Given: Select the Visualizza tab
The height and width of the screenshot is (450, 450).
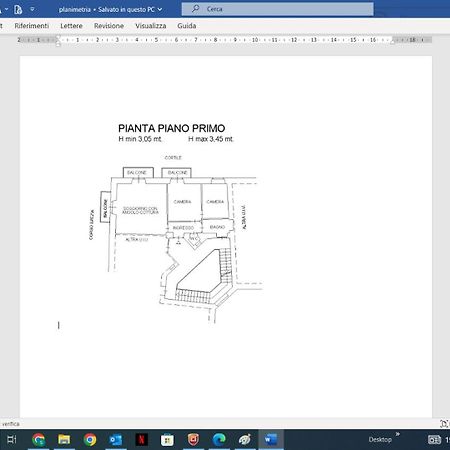Looking at the screenshot, I should (151, 26).
